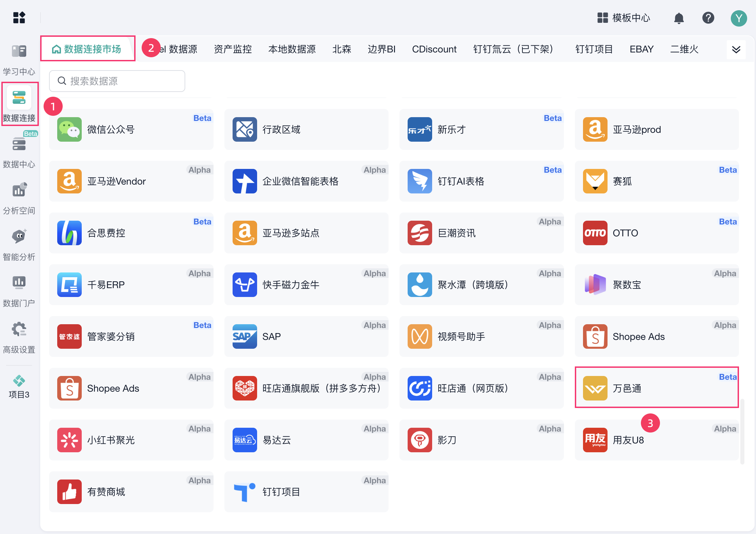Select the 影刀 data source card

click(x=482, y=440)
